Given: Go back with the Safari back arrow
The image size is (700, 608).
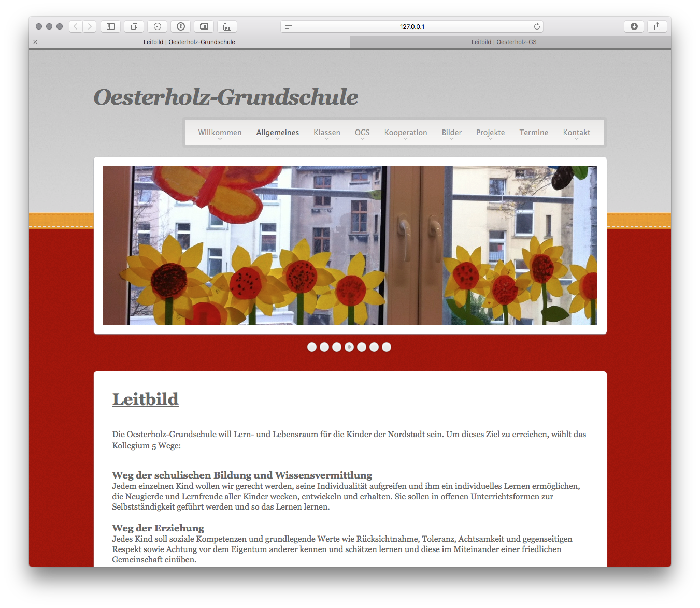Looking at the screenshot, I should (x=76, y=26).
